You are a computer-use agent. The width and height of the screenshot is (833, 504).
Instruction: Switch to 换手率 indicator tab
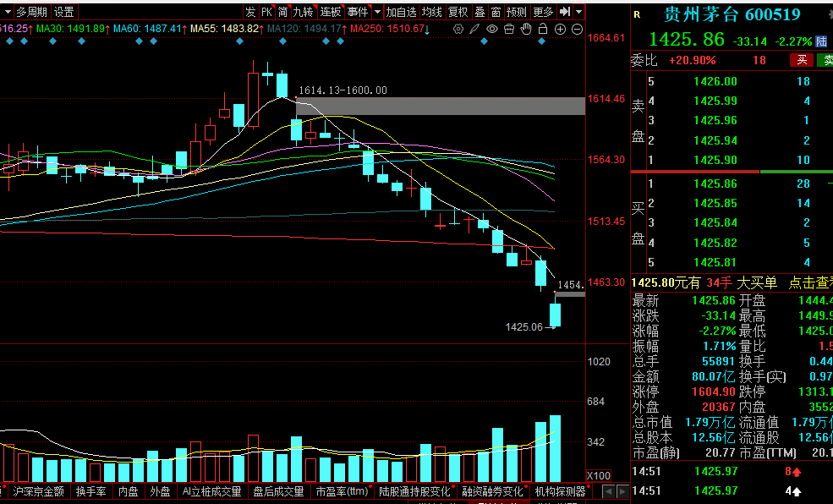[90, 492]
